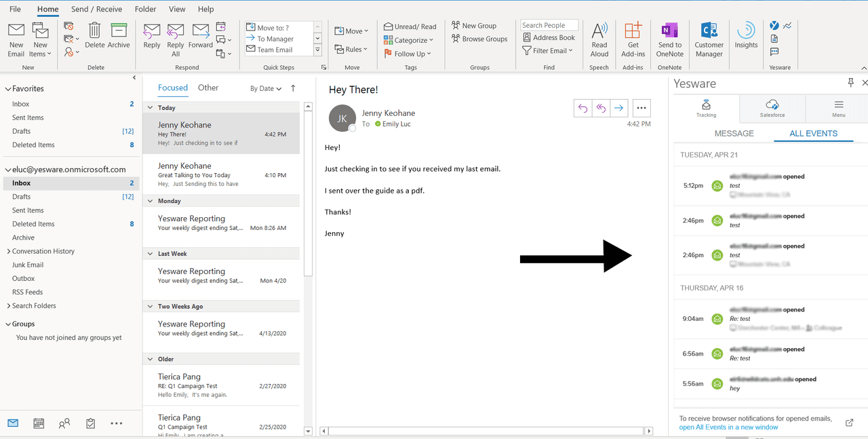
Task: Archive the selected message
Action: (119, 37)
